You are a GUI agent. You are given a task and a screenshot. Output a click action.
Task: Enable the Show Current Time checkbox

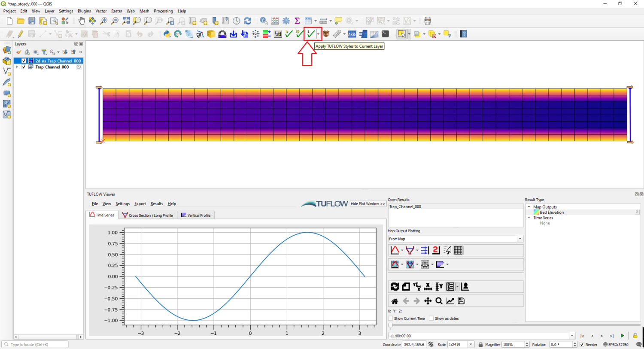390,318
